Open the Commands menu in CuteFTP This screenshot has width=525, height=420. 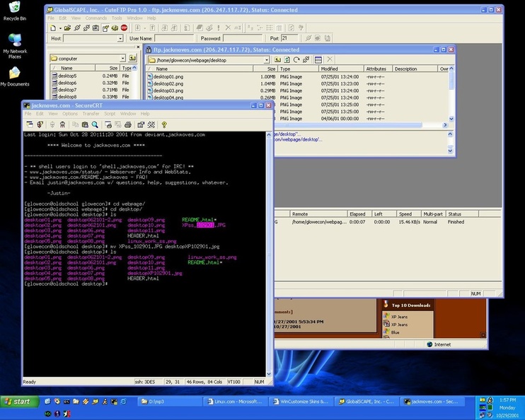click(x=96, y=18)
